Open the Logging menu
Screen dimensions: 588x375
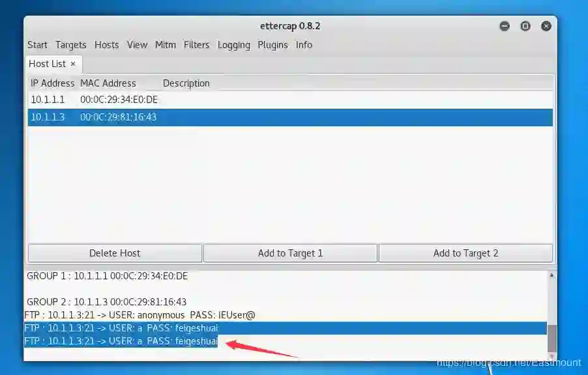233,45
